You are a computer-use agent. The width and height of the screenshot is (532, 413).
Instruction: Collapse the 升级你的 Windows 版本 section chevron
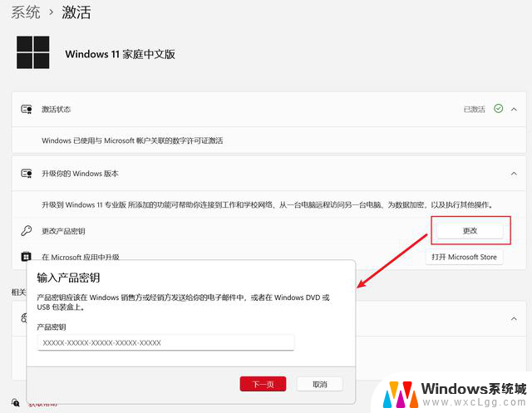point(514,174)
